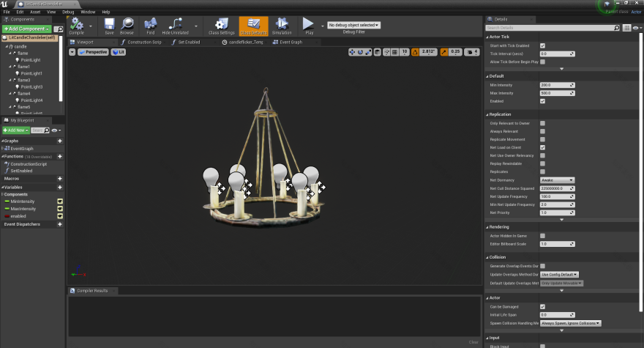
Task: Toggle the Can be Damaged checkbox
Action: click(x=542, y=306)
